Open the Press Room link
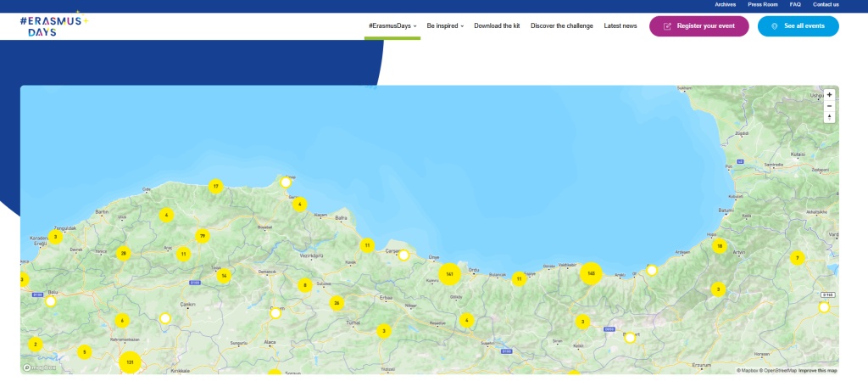The image size is (868, 387). coord(763,4)
